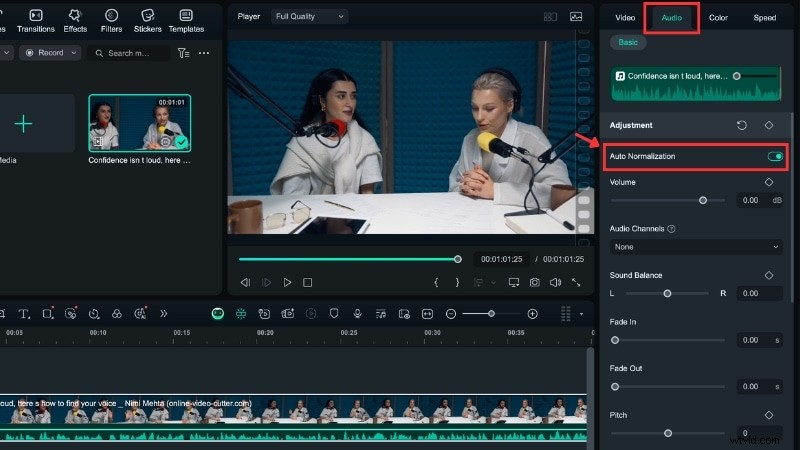Open the timeline speed clock tool
This screenshot has height=450, width=800.
tap(94, 314)
